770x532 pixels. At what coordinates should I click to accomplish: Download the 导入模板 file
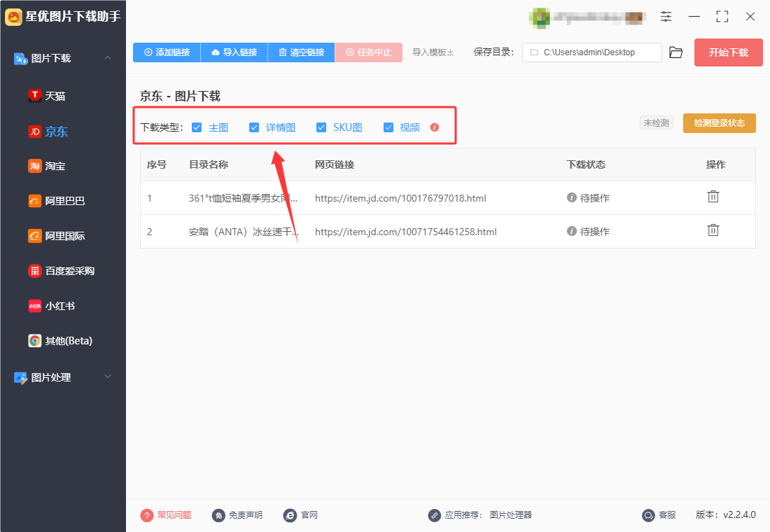point(433,52)
